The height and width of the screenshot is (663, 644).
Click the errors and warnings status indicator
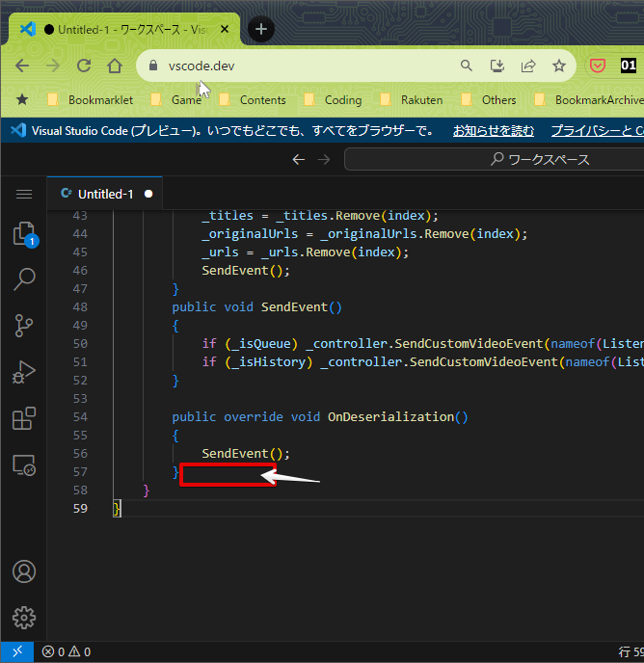67,652
